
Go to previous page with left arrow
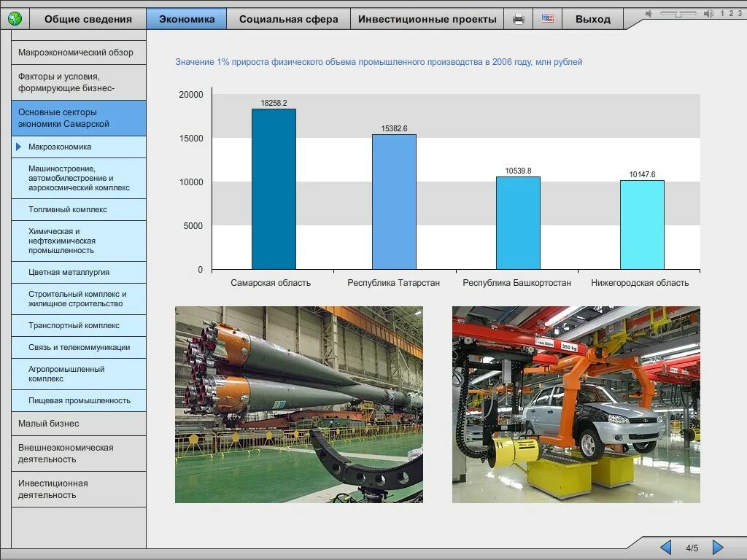[x=665, y=547]
